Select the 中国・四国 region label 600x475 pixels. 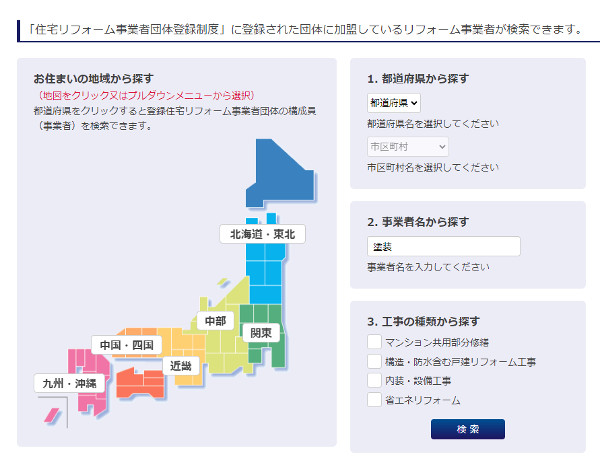(127, 345)
